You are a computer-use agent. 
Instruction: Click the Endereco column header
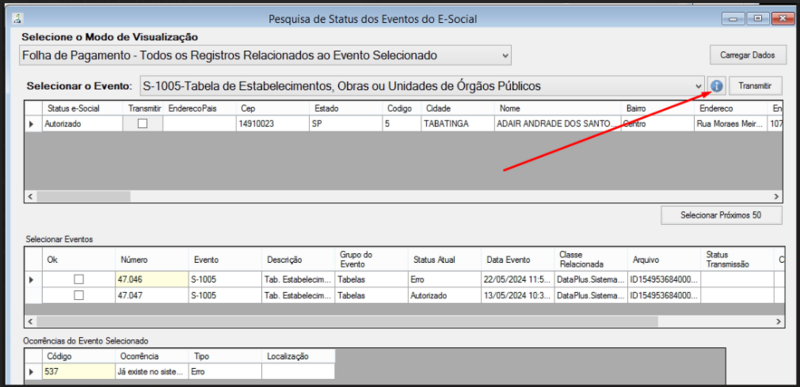tap(732, 109)
